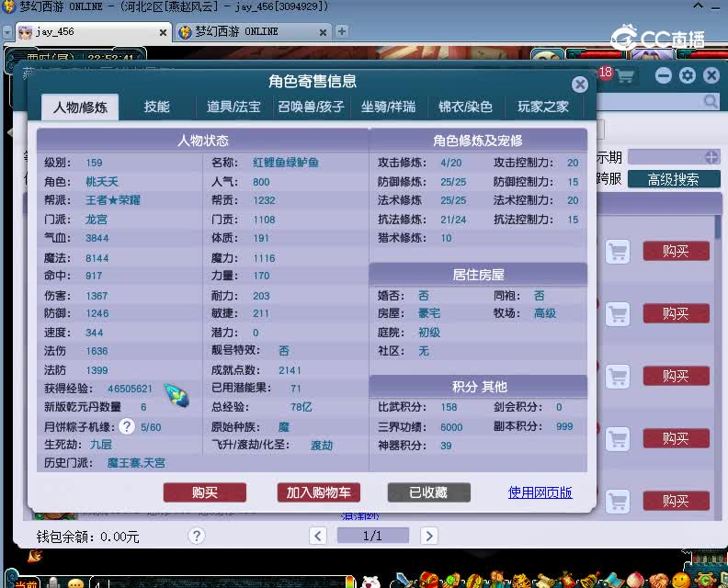Buy the first listing with 购买 button
The image size is (728, 588).
pos(676,252)
